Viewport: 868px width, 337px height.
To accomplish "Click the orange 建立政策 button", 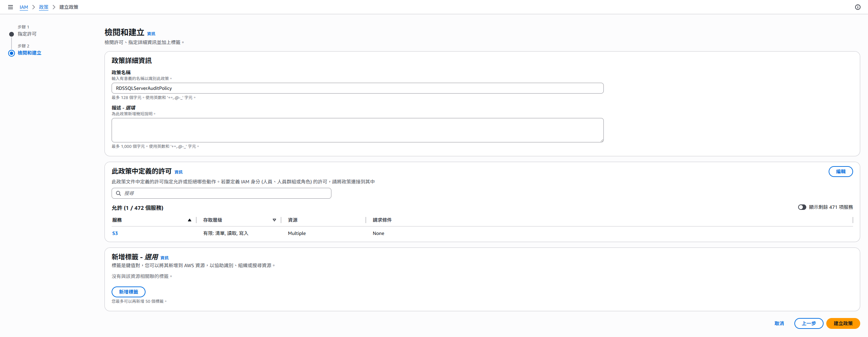I will coord(843,323).
